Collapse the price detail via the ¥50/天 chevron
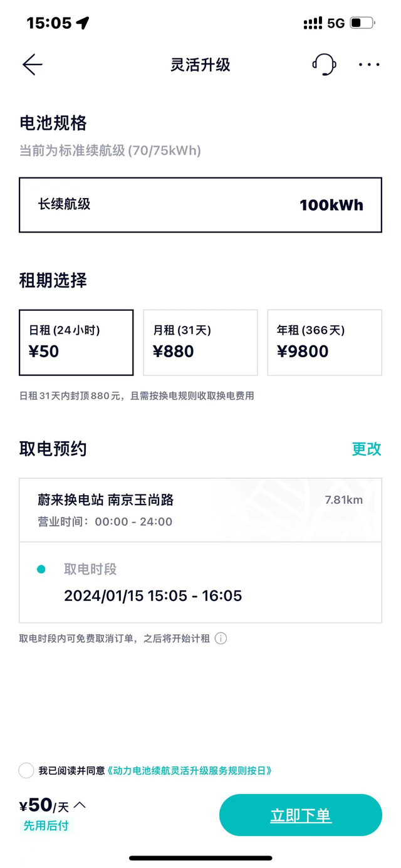This screenshot has width=401, height=868. (79, 805)
